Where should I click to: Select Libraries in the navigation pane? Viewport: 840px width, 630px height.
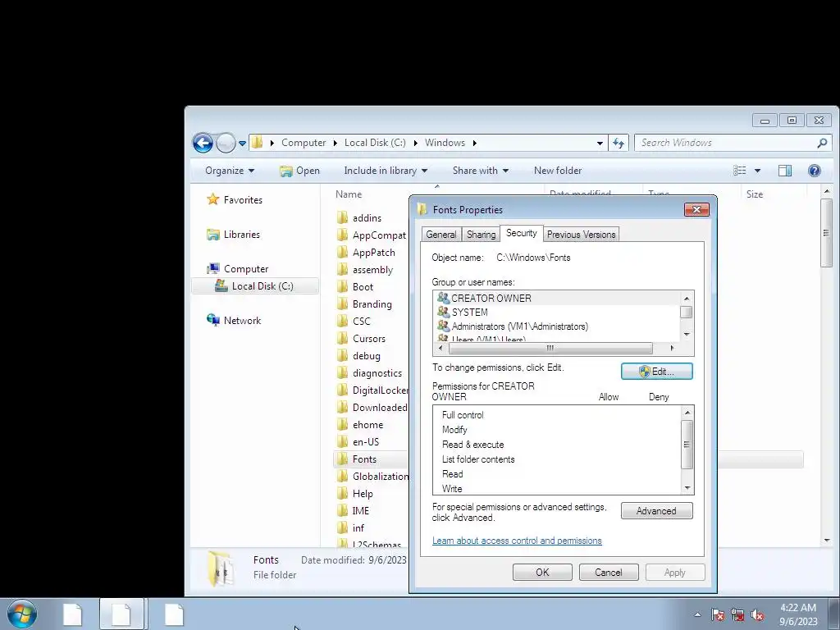click(x=242, y=235)
